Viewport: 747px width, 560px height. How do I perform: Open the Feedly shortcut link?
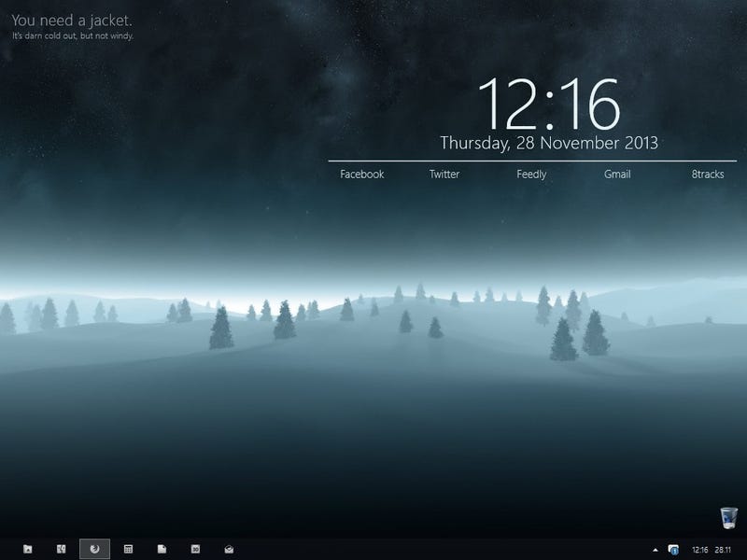click(531, 175)
